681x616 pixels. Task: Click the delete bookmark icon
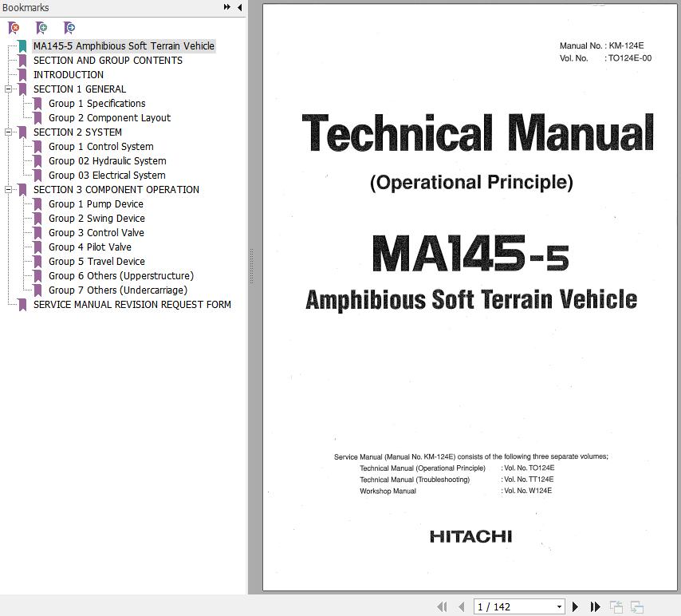[x=14, y=28]
